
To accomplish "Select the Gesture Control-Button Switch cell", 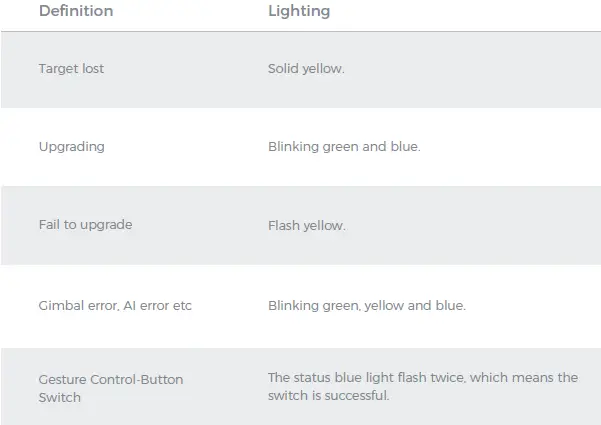I will coord(111,388).
